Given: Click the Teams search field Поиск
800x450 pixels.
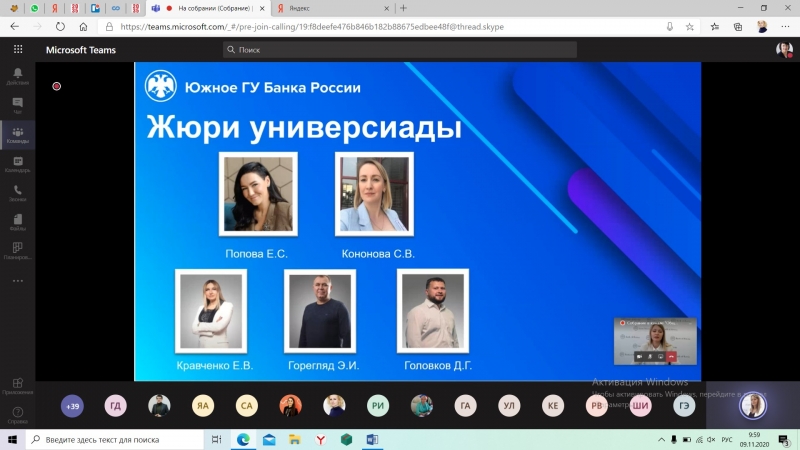Looking at the screenshot, I should 400,49.
